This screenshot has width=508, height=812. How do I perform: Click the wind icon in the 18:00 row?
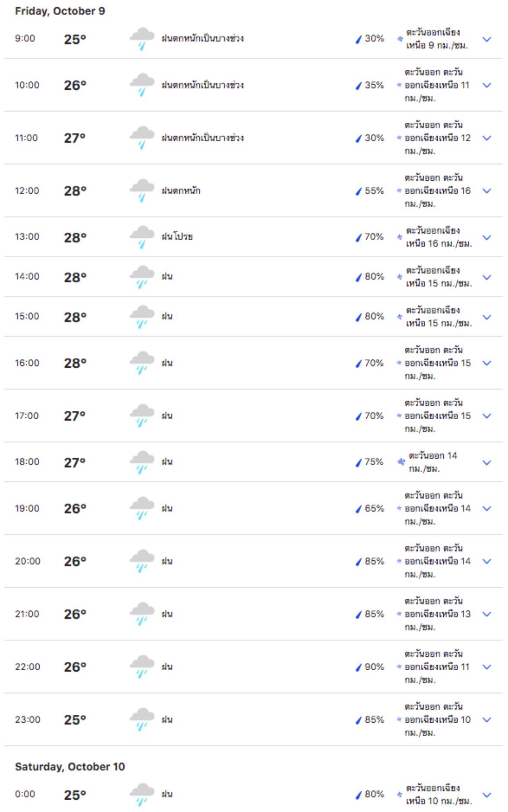click(x=401, y=462)
